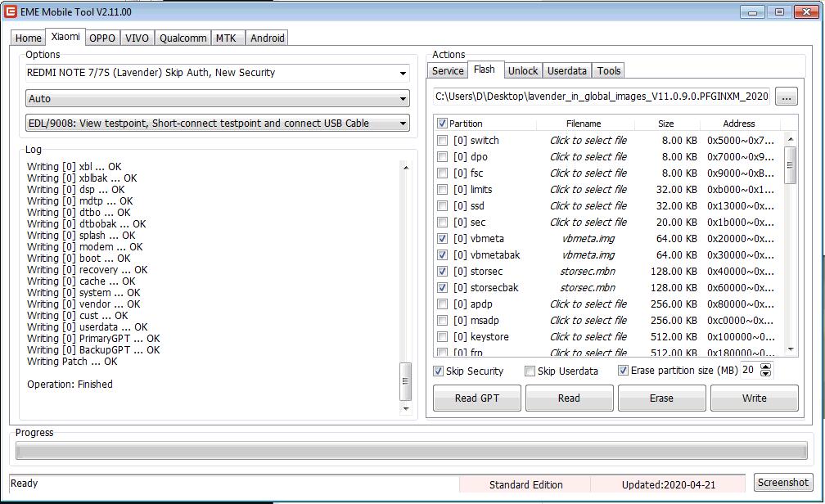Click the log scrollbar down arrow

coord(406,408)
